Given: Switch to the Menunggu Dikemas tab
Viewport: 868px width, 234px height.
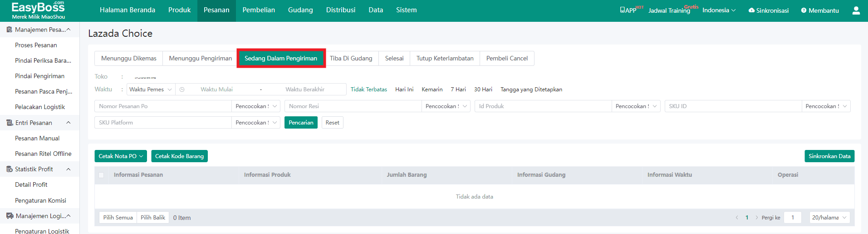Looking at the screenshot, I should point(129,59).
